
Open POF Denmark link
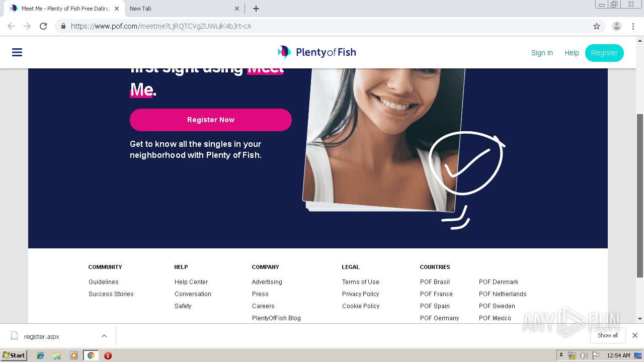499,282
